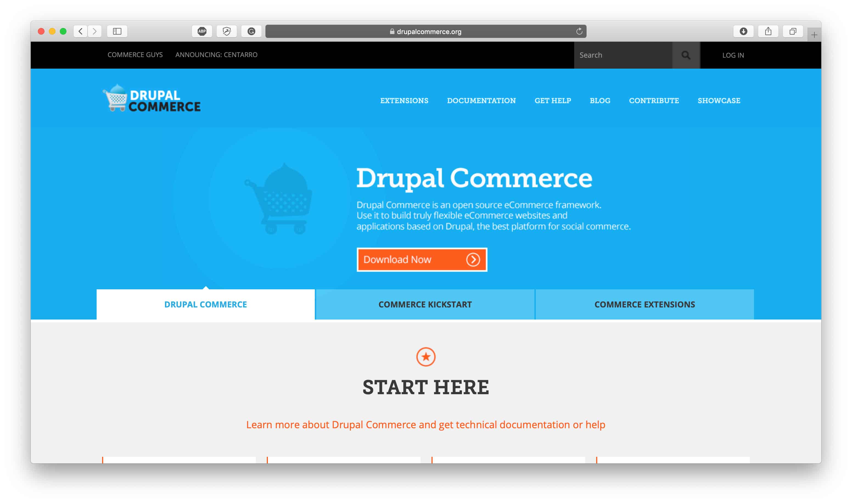Click the EXTENSIONS navigation menu item
The image size is (852, 504).
(x=405, y=100)
